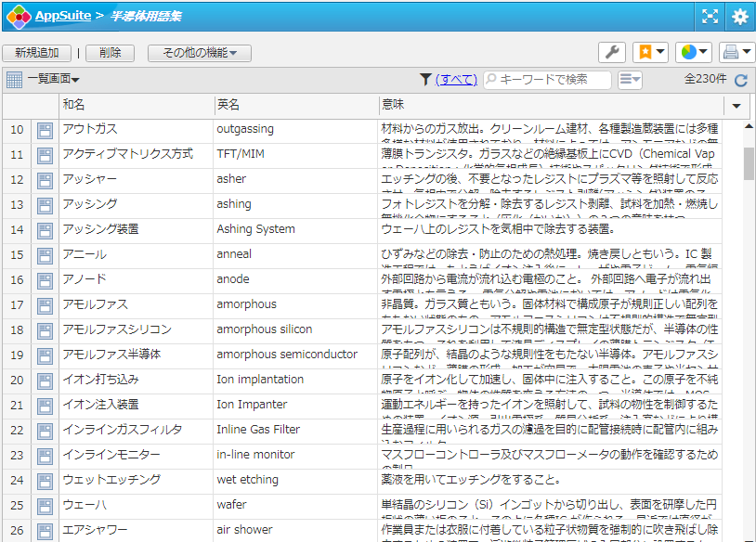Screen dimensions: 756x542
Task: Expand the pie chart aggregation dropdown
Action: (x=694, y=53)
